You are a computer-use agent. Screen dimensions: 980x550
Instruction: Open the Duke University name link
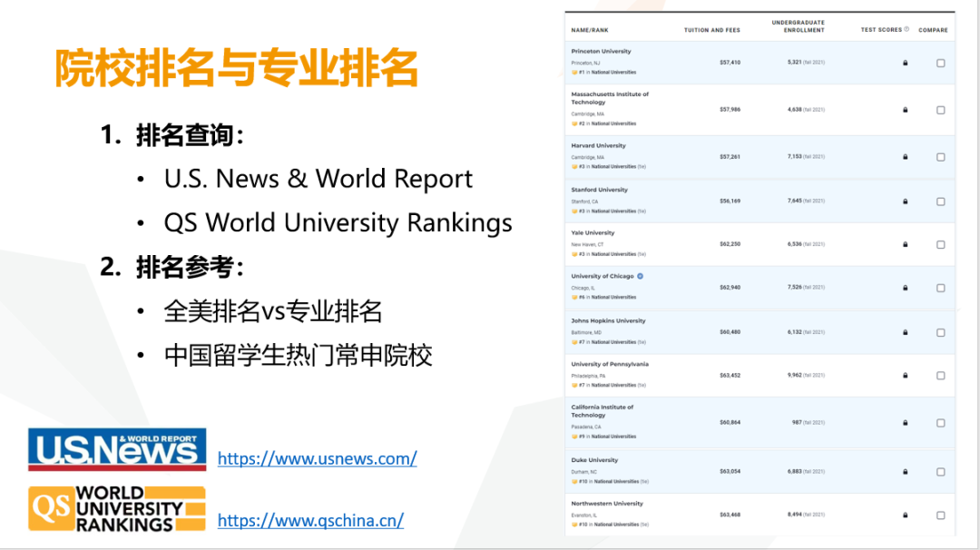[594, 460]
